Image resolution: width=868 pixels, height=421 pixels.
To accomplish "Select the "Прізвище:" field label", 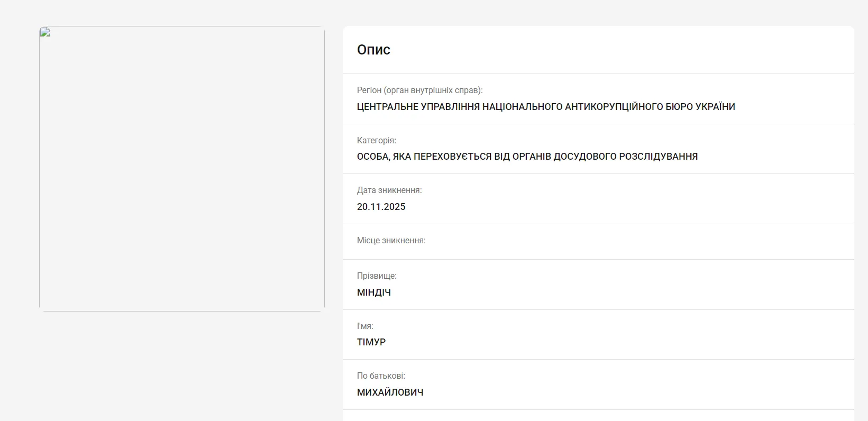I will (x=377, y=276).
